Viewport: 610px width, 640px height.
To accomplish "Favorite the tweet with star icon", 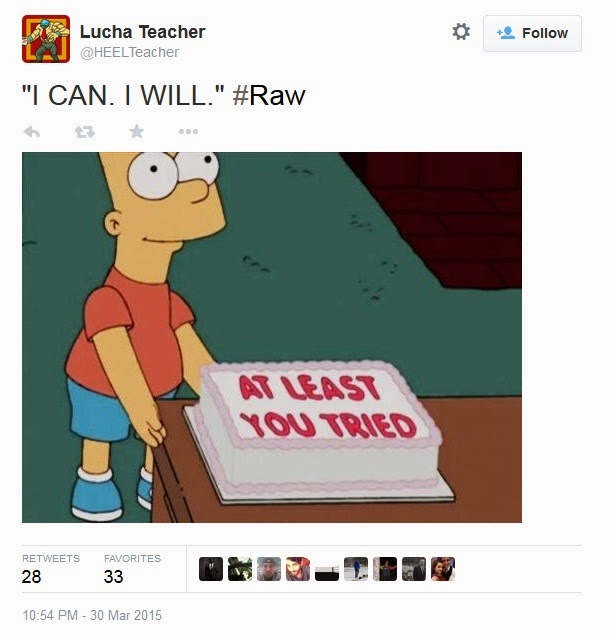I will point(136,131).
